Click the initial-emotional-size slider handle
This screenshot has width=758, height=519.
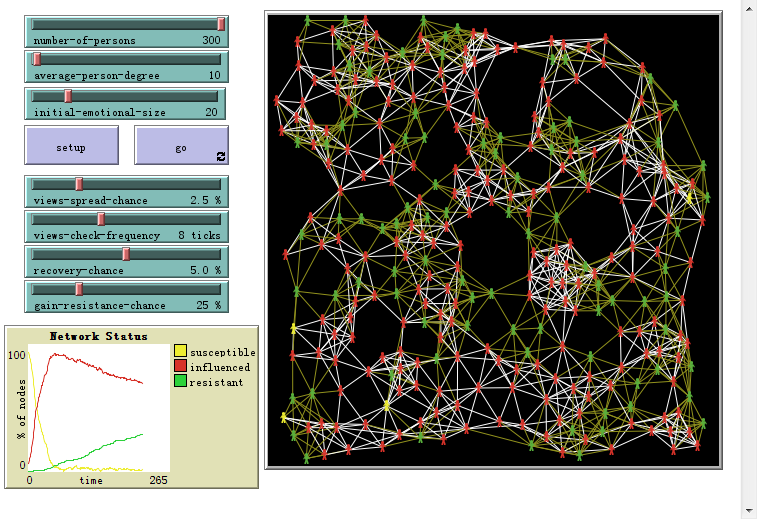pyautogui.click(x=68, y=96)
